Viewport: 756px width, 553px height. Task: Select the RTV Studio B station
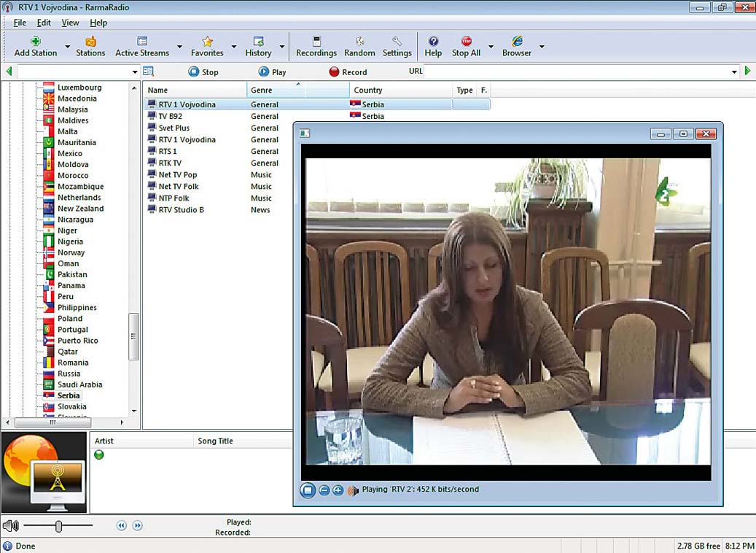tap(181, 210)
